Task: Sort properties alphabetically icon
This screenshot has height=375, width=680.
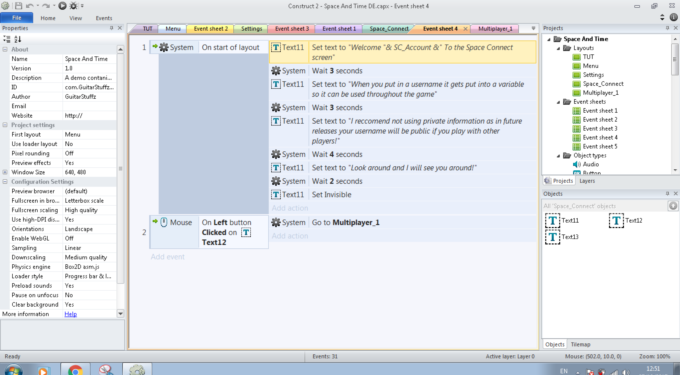Action: click(17, 39)
